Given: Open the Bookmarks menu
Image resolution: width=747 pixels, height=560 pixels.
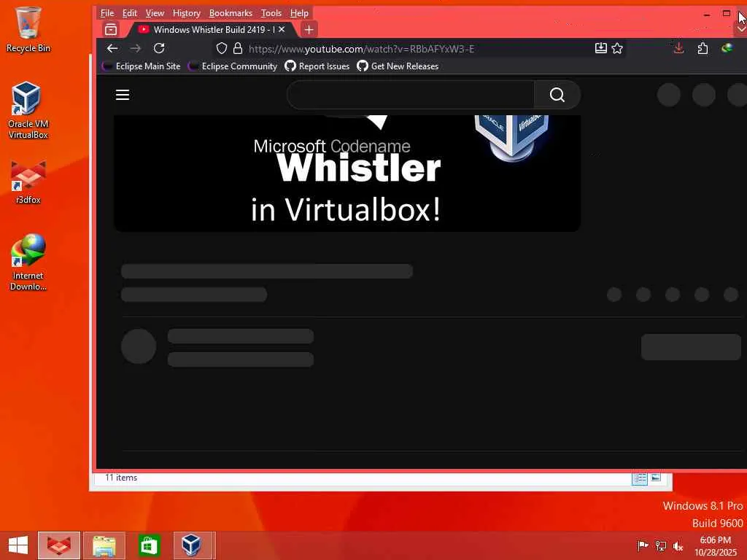Looking at the screenshot, I should point(231,13).
